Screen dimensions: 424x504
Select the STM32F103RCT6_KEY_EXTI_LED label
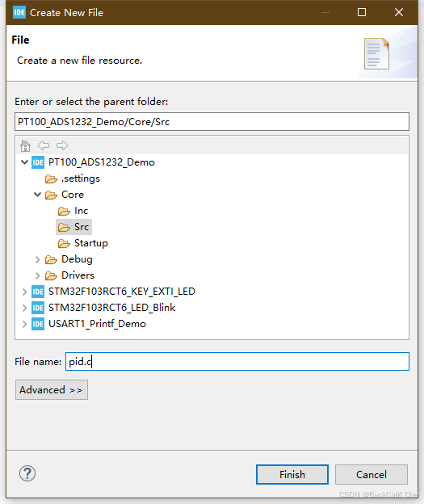tap(122, 292)
